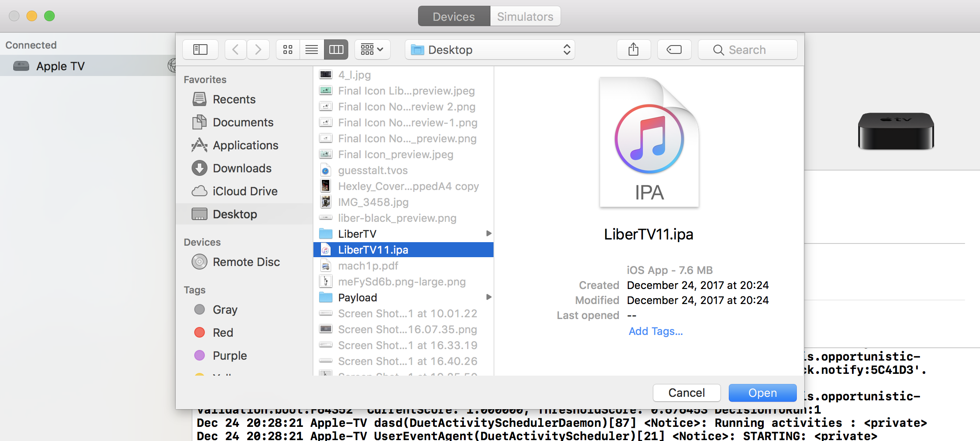Viewport: 980px width, 441px height.
Task: Click Final Icon No...review 2.png file
Action: pos(403,106)
